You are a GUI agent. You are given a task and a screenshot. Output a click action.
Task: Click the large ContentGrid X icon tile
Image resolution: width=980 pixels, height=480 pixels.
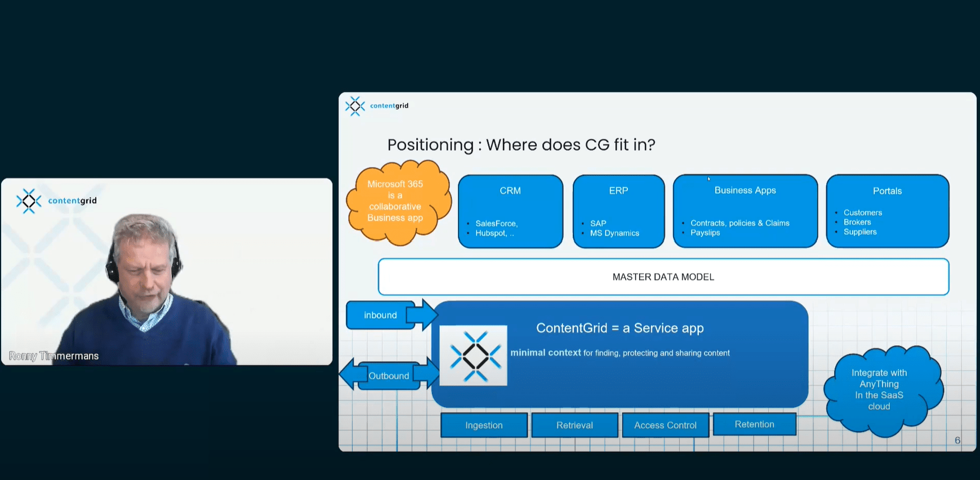(473, 355)
